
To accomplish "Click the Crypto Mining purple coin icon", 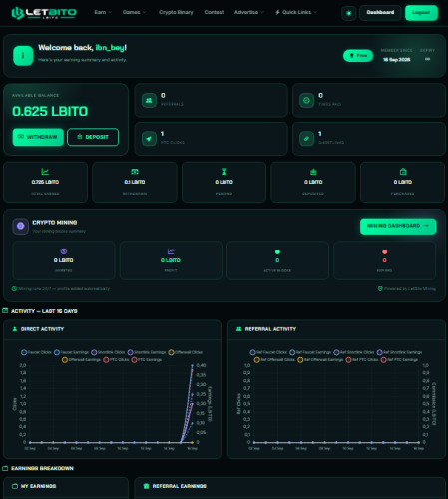I will (x=20, y=226).
